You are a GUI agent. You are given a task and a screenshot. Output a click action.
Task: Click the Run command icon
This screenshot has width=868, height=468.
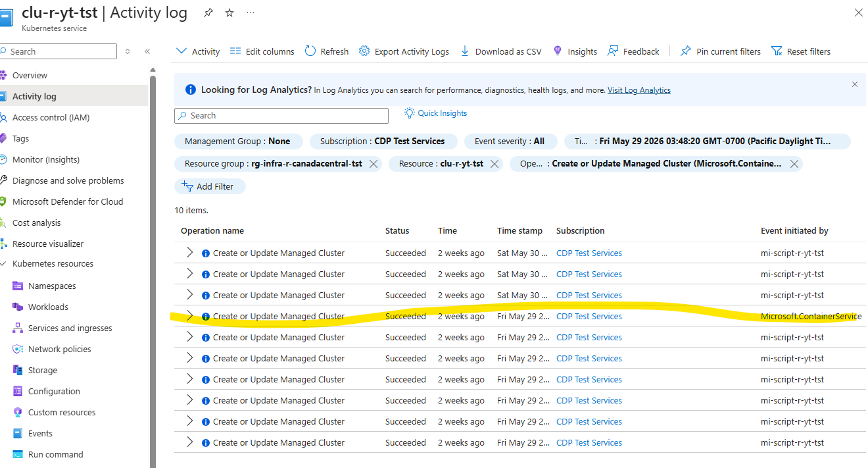[18, 454]
